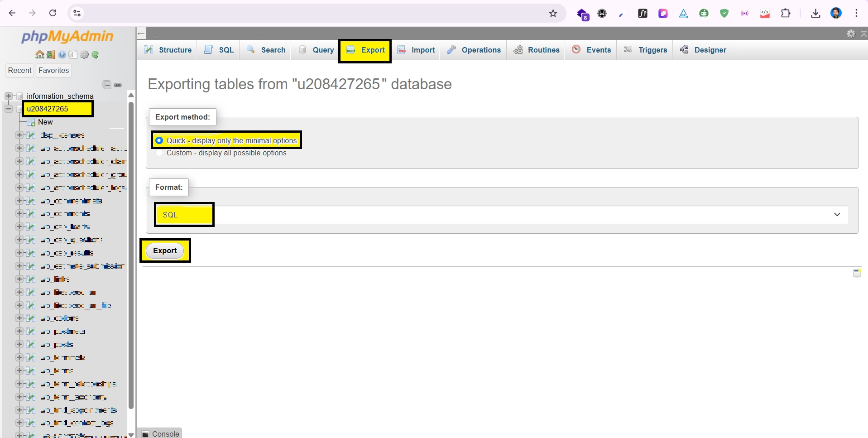Select Custom export method radio button
The image size is (868, 438).
coord(159,153)
